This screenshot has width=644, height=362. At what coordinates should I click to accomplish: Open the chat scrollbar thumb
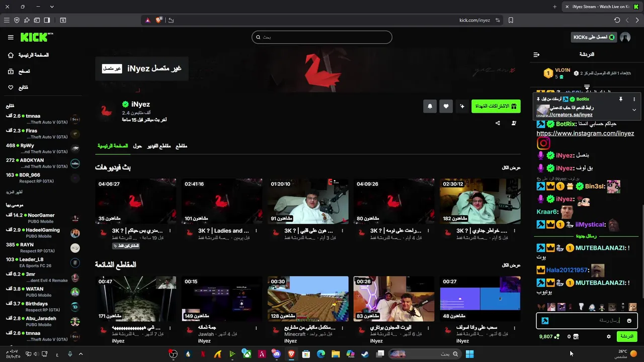pos(642,251)
